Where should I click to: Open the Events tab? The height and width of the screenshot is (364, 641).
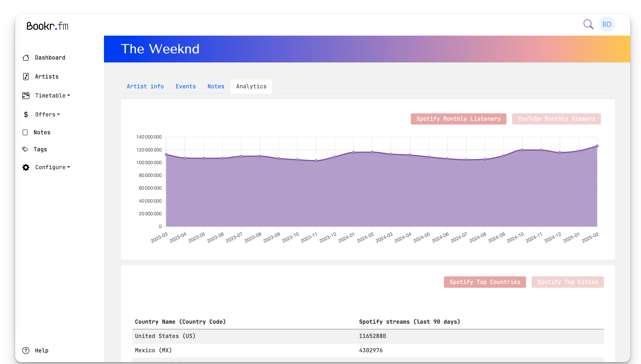point(185,86)
